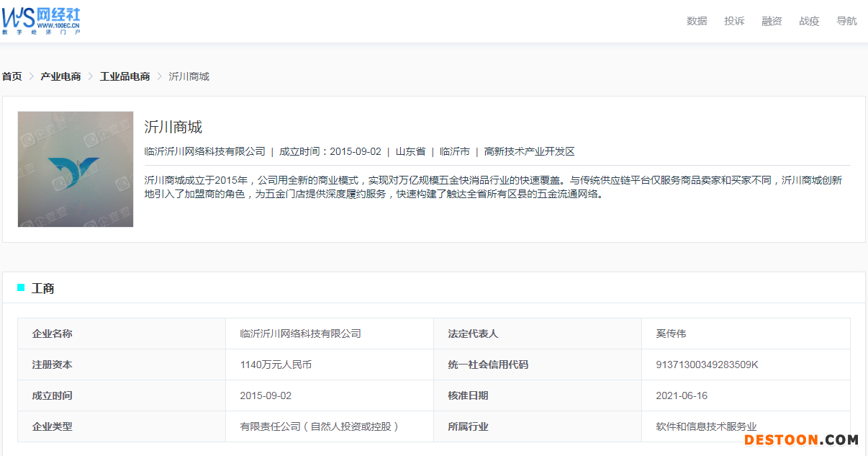Click the 首页 breadcrumb link
Viewport: 868px width, 456px height.
[12, 76]
